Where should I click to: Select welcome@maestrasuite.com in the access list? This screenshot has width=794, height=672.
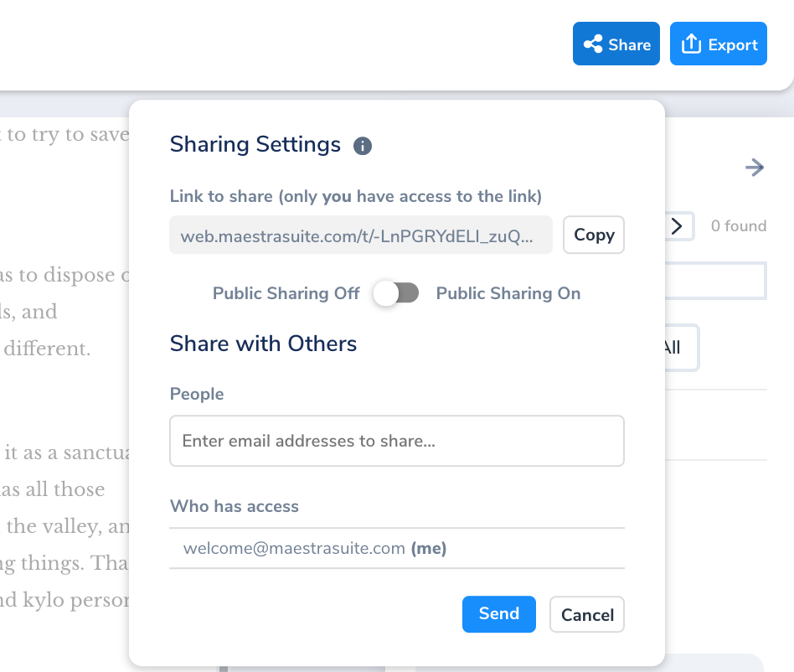pos(314,549)
